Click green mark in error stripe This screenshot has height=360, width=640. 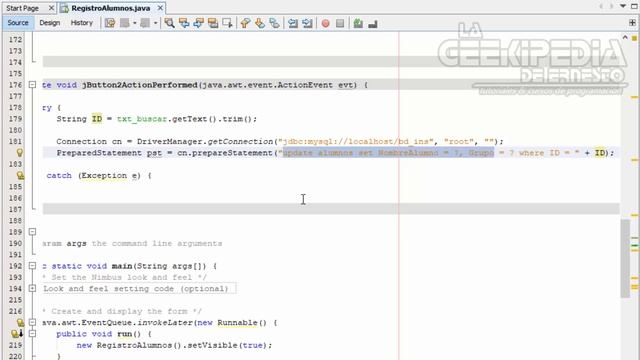point(634,245)
